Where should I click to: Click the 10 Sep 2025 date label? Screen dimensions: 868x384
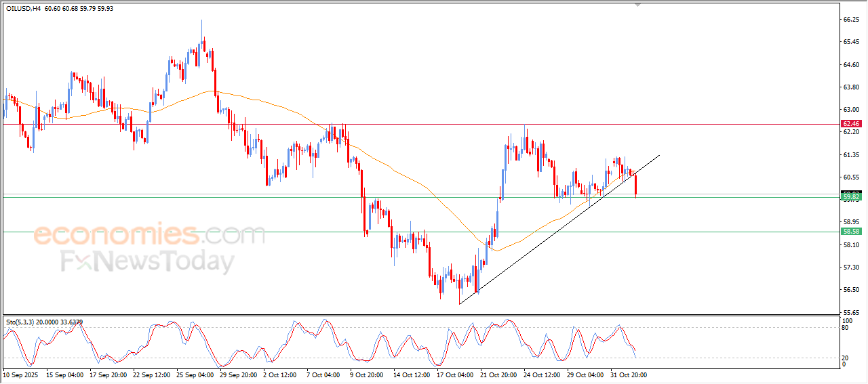coord(20,374)
